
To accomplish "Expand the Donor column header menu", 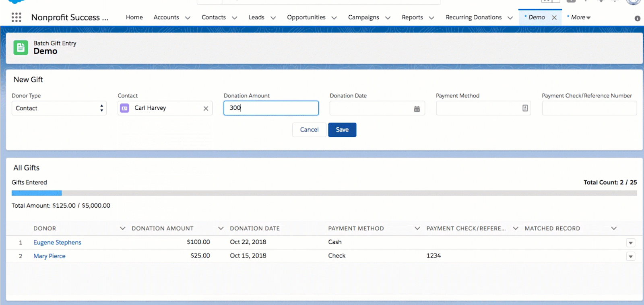I will point(122,229).
